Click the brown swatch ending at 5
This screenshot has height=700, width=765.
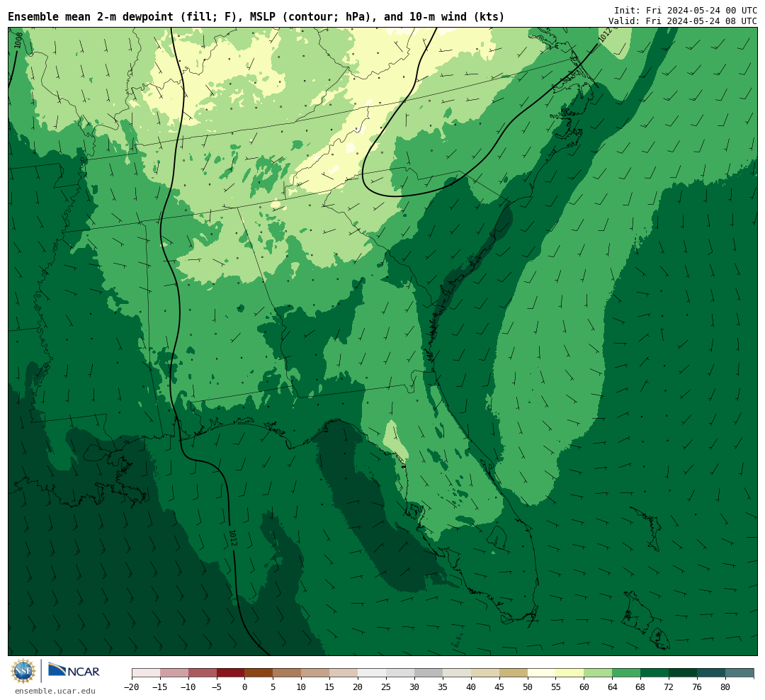pos(259,673)
